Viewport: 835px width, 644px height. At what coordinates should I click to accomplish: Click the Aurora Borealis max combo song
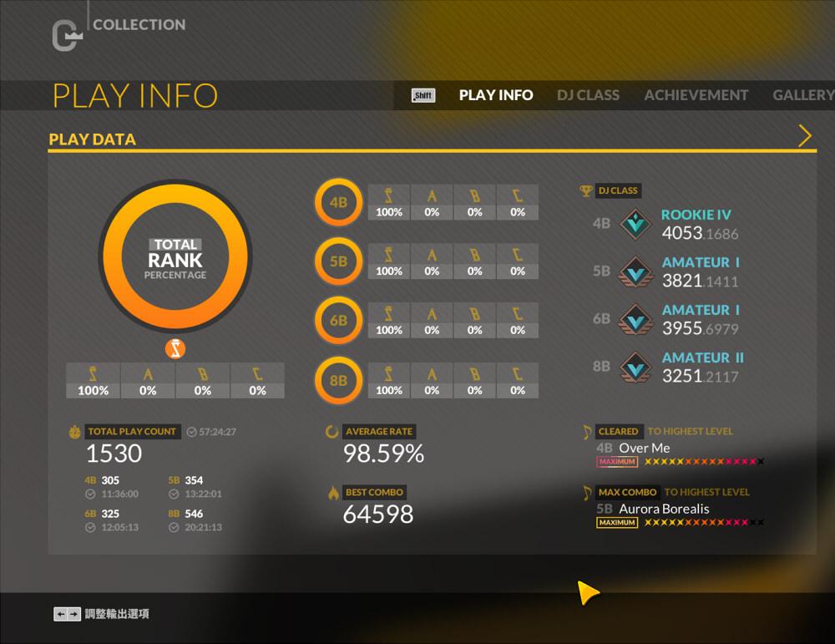[x=664, y=509]
